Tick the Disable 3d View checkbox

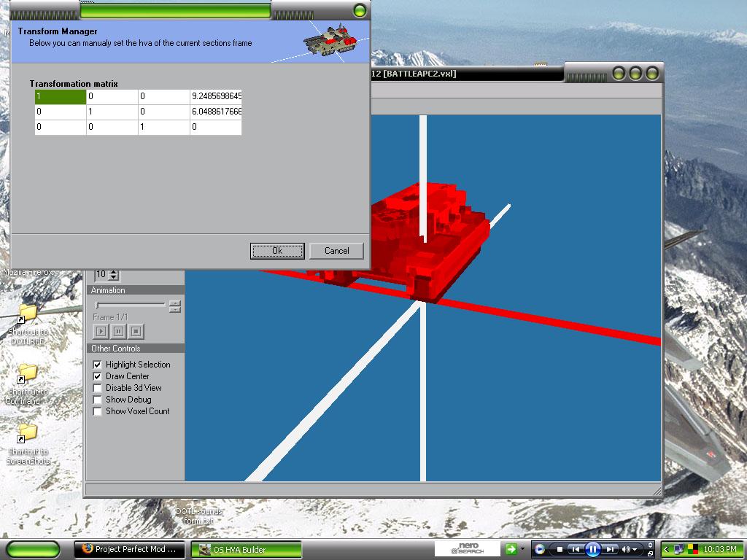click(98, 388)
